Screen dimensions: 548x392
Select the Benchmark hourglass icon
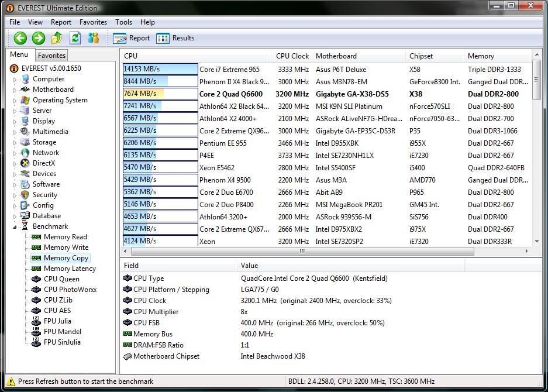25,226
